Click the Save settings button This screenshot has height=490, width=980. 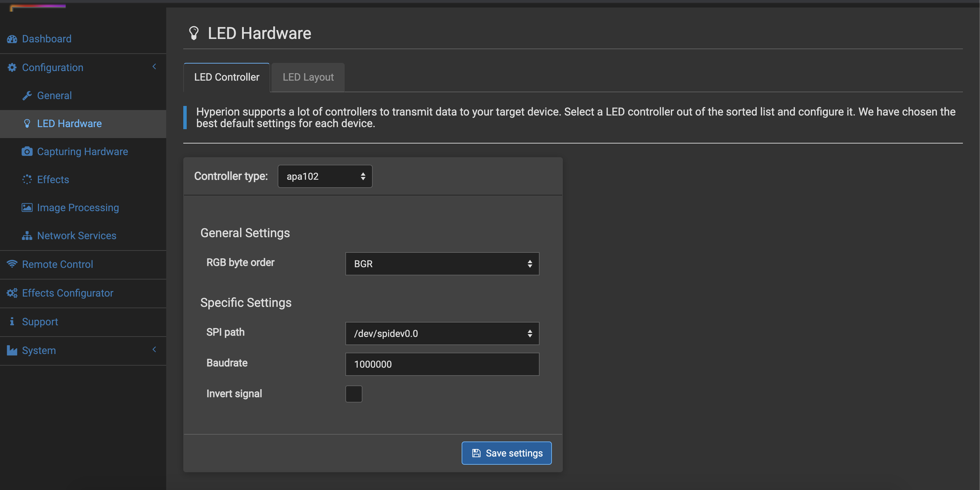point(506,453)
